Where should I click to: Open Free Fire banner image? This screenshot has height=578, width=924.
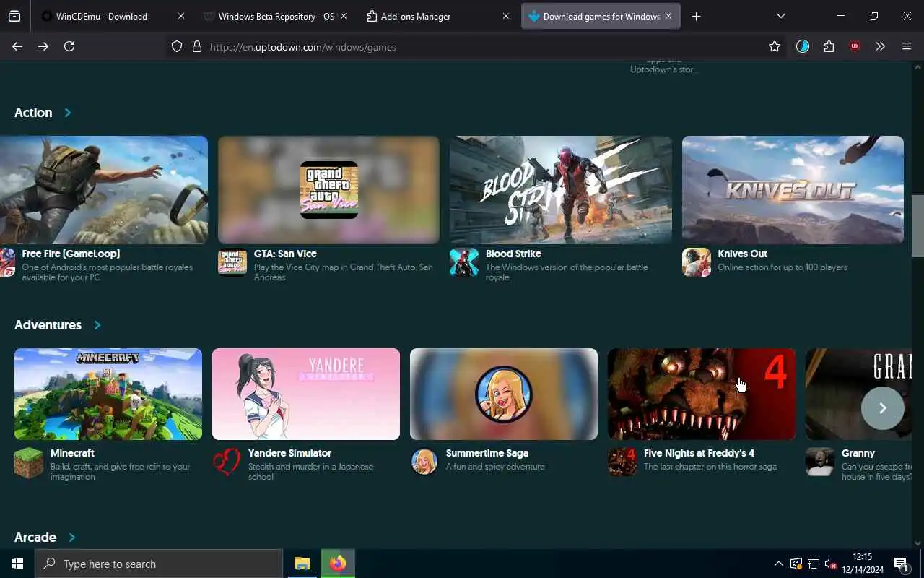(x=104, y=190)
